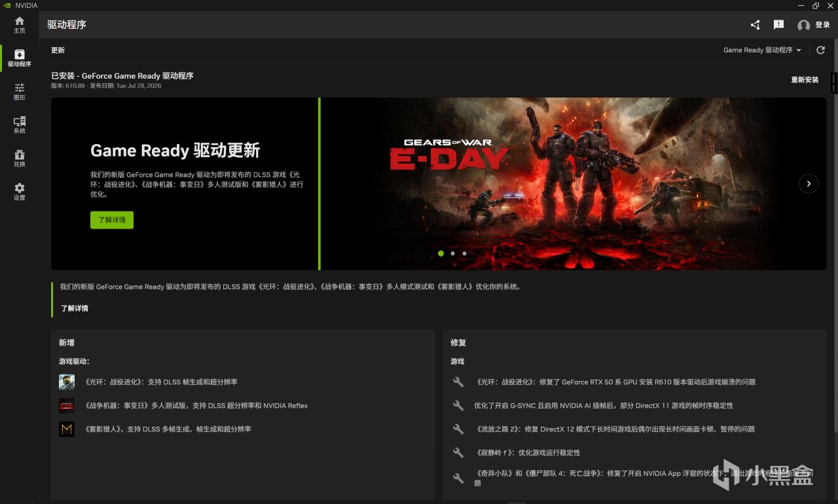838x504 pixels.
Task: Click the 游戏驱动: subheading
Action: pyautogui.click(x=74, y=361)
